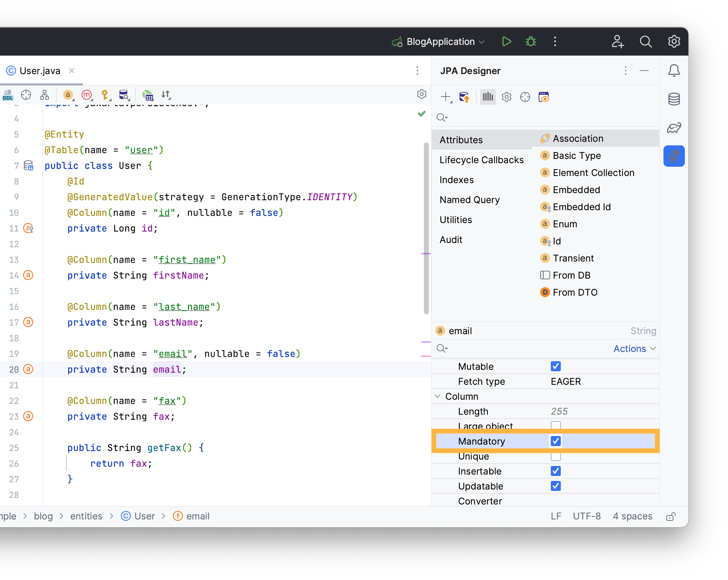Start debugging with the bug icon
728x580 pixels.
[x=530, y=41]
